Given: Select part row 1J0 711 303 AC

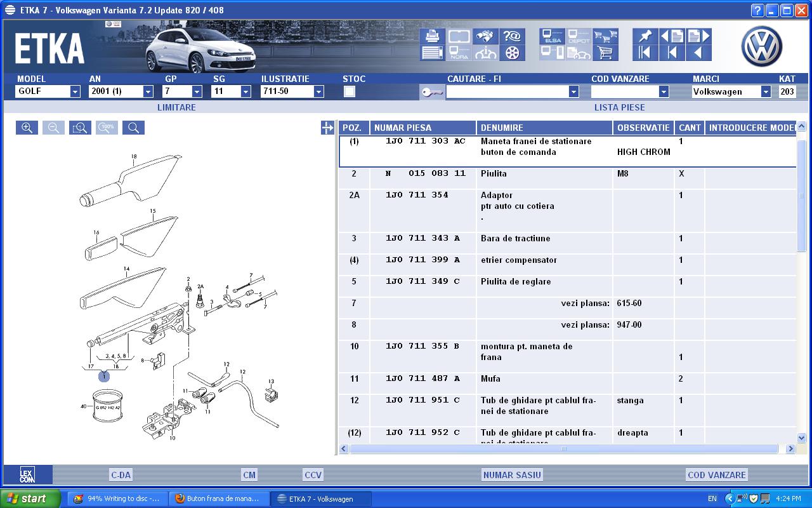Looking at the screenshot, I should pyautogui.click(x=568, y=151).
